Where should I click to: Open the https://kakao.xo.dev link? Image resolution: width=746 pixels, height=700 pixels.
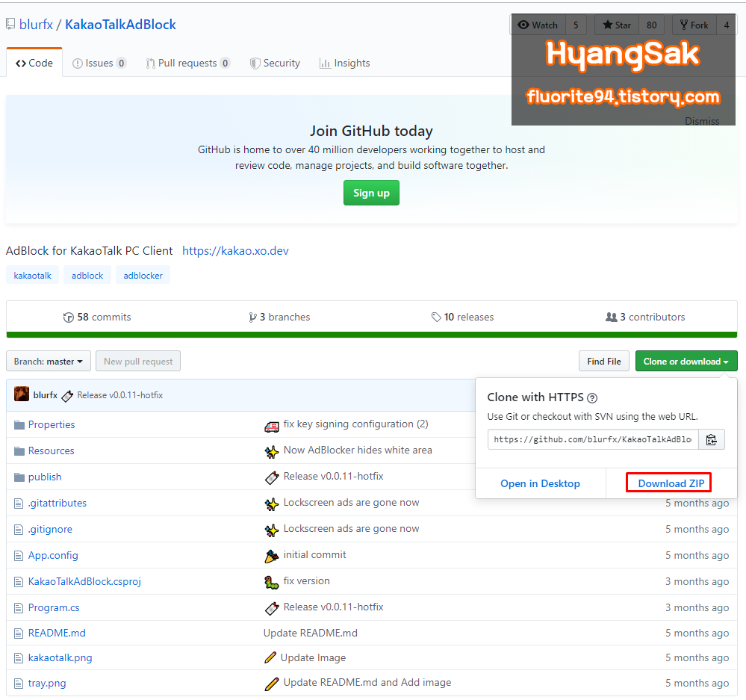(235, 251)
